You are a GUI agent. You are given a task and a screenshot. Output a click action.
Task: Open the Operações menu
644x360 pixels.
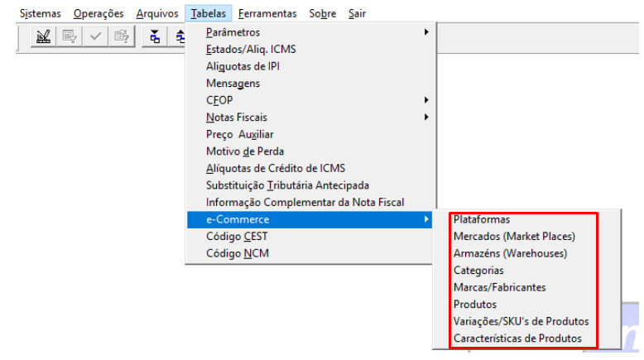(x=98, y=13)
